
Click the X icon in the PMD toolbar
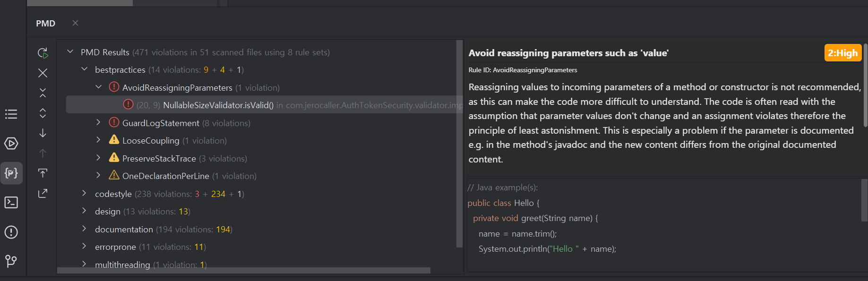[x=43, y=73]
